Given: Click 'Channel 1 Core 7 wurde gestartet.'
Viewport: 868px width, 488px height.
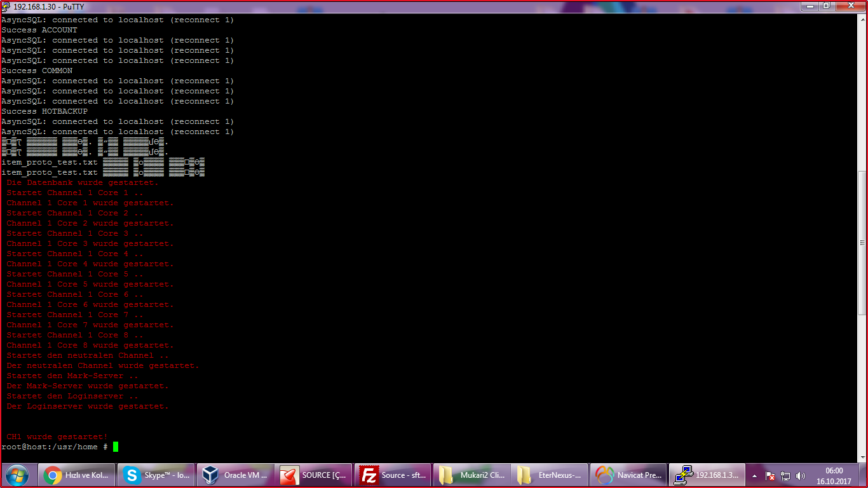Looking at the screenshot, I should tap(90, 325).
